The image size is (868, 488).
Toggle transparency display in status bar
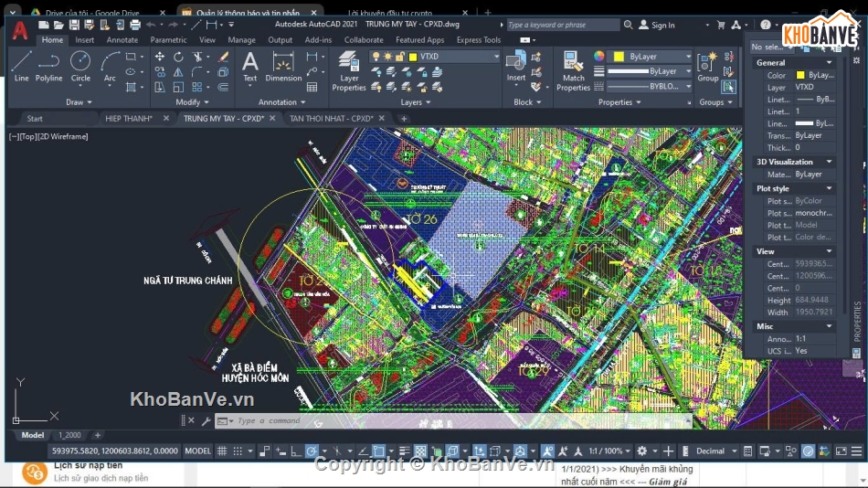click(420, 451)
